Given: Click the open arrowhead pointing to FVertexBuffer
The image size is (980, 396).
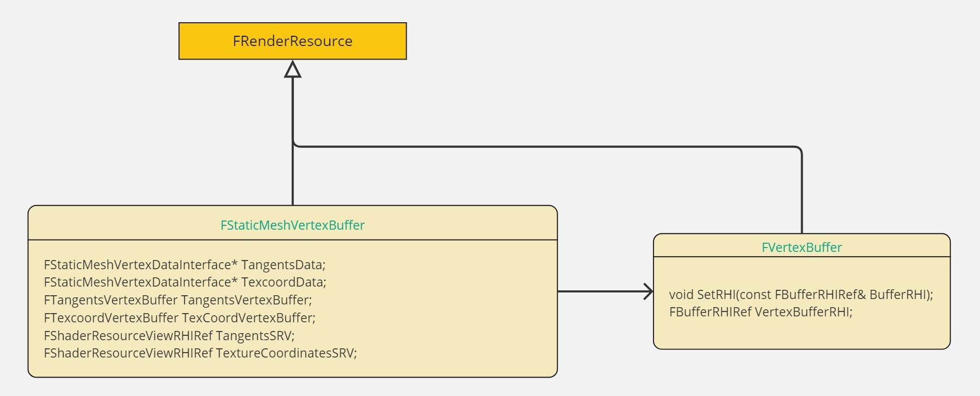Looking at the screenshot, I should pyautogui.click(x=648, y=291).
